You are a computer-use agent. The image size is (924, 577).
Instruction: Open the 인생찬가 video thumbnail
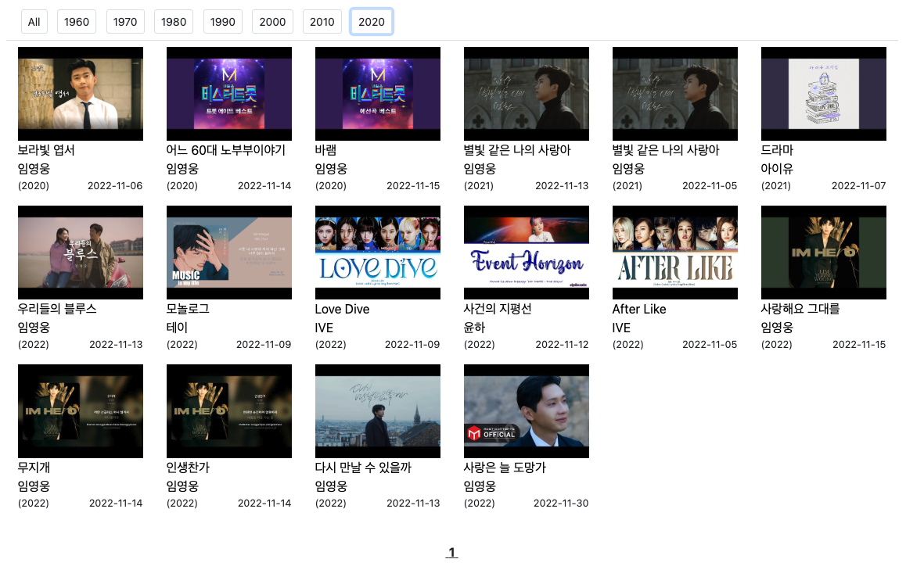pyautogui.click(x=229, y=411)
